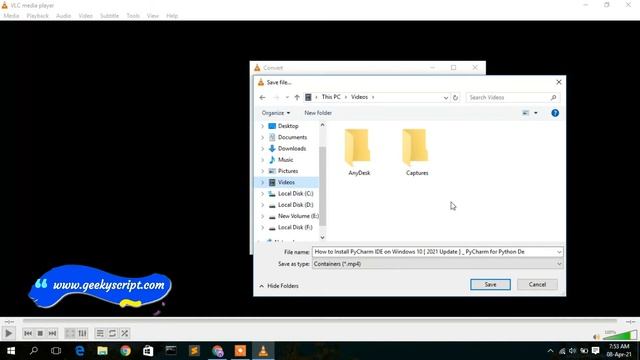This screenshot has width=640, height=360.
Task: Refresh the folder view
Action: (x=456, y=98)
